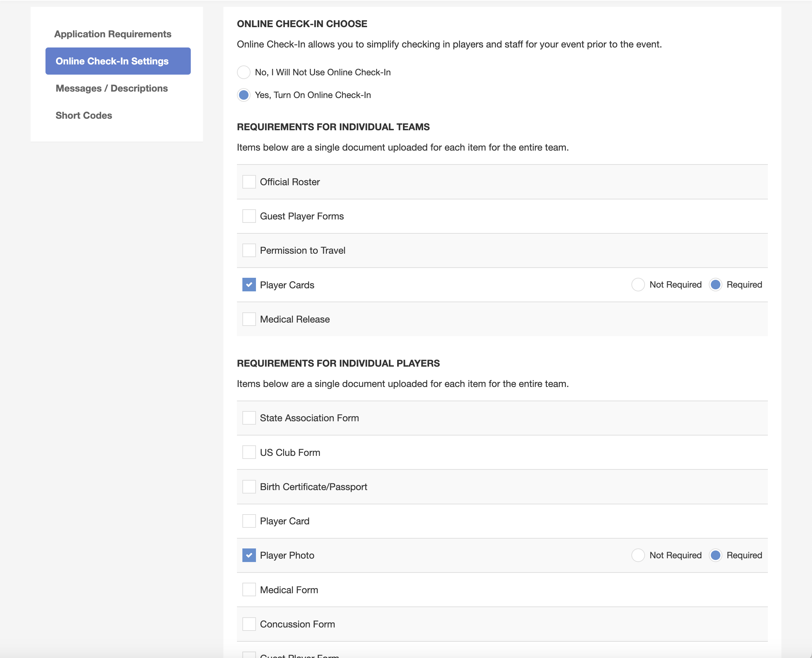
Task: Enable US Club Form requirement
Action: pyautogui.click(x=249, y=452)
